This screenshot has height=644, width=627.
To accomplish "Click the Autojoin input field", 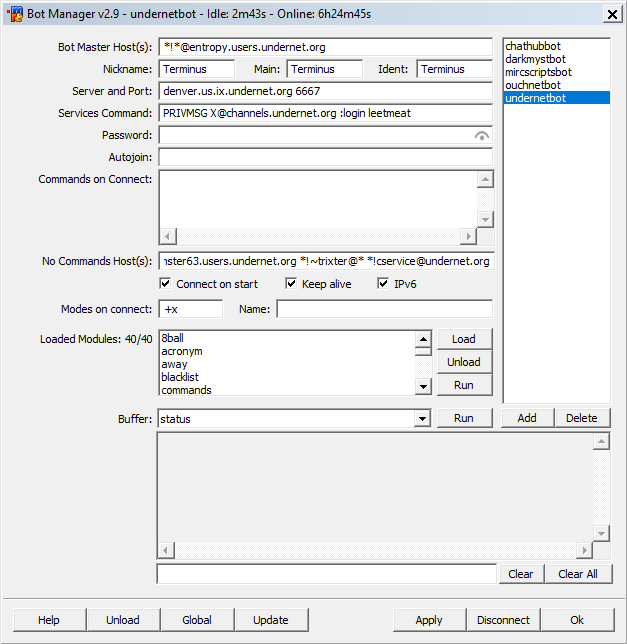I will point(325,157).
